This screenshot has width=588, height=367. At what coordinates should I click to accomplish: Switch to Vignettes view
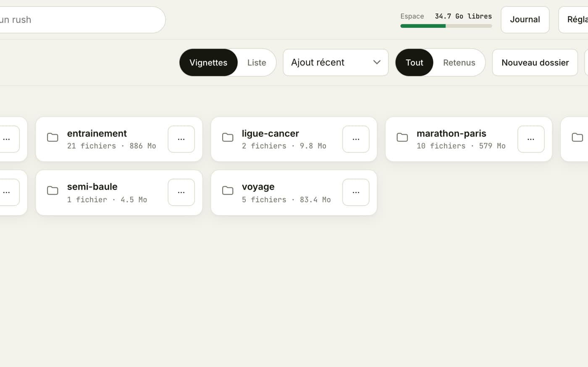pyautogui.click(x=208, y=63)
